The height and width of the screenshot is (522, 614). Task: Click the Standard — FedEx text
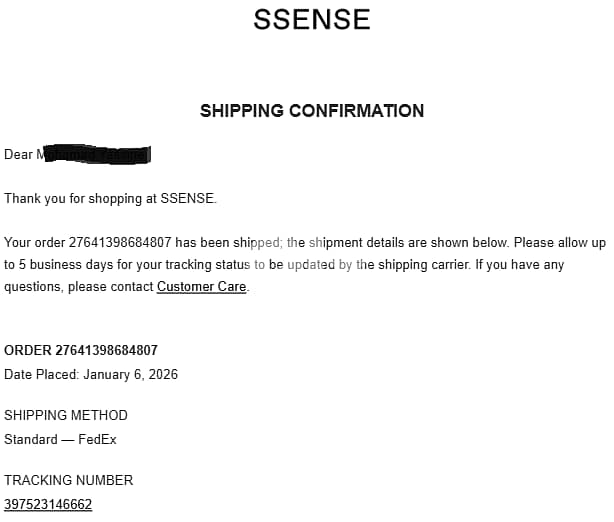coord(60,439)
